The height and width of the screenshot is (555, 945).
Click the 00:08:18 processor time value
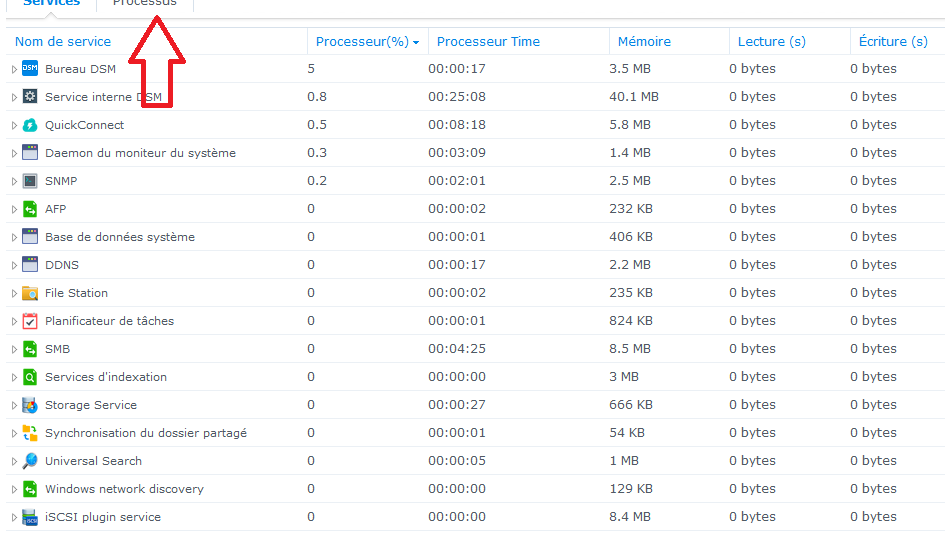(457, 125)
